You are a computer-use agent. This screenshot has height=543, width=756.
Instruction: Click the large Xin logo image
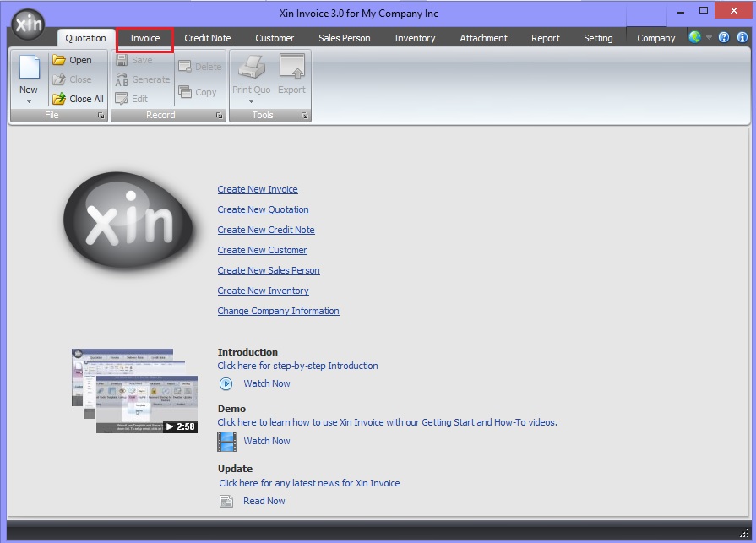(x=128, y=220)
